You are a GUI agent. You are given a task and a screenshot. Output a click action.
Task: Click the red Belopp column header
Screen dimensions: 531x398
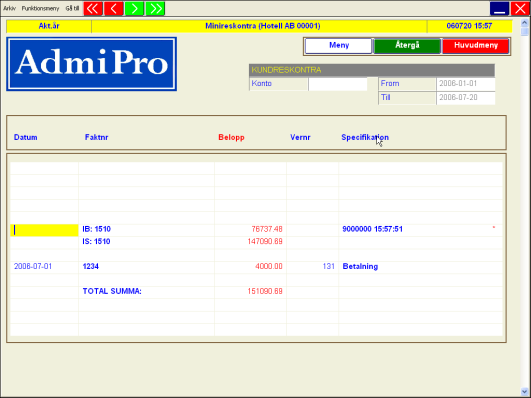pyautogui.click(x=231, y=137)
